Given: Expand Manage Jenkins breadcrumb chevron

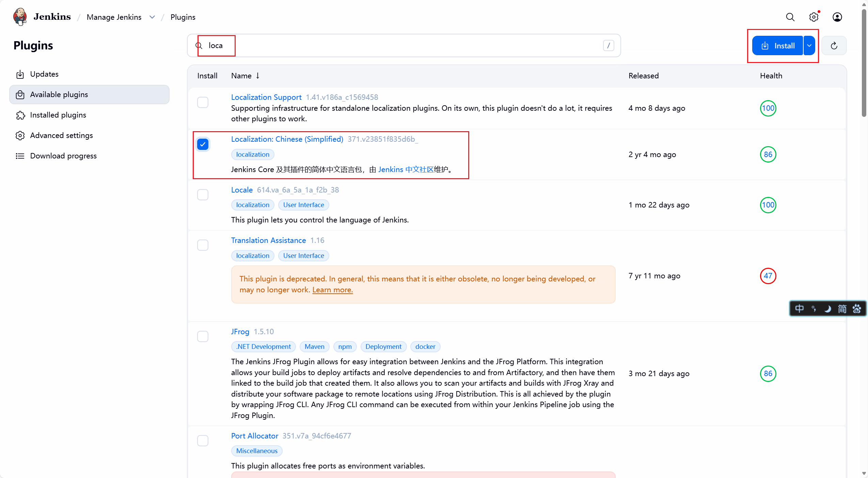Looking at the screenshot, I should click(x=152, y=17).
